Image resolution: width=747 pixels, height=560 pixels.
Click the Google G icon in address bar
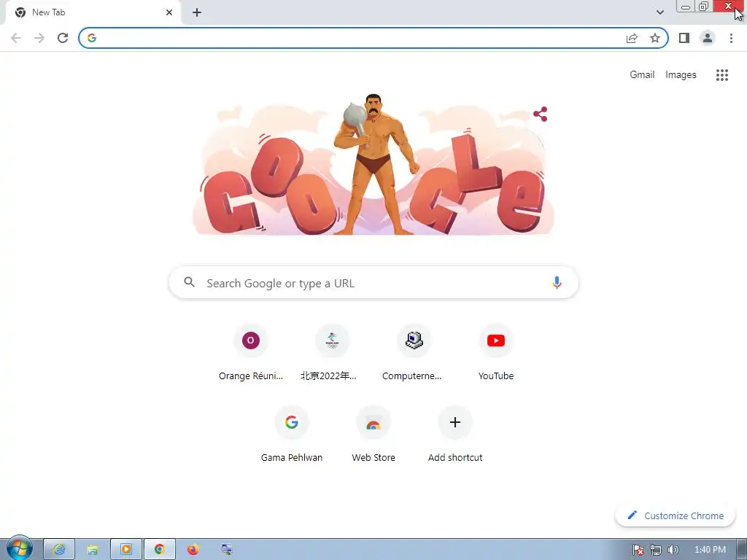click(92, 38)
